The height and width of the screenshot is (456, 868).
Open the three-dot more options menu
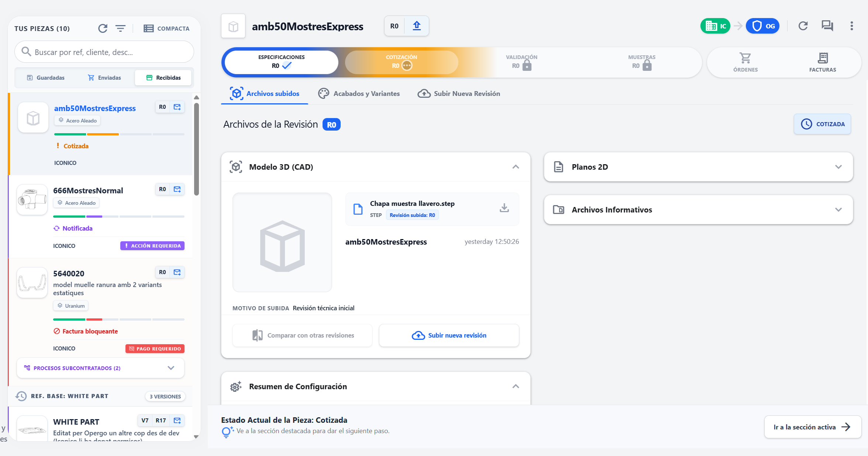852,26
